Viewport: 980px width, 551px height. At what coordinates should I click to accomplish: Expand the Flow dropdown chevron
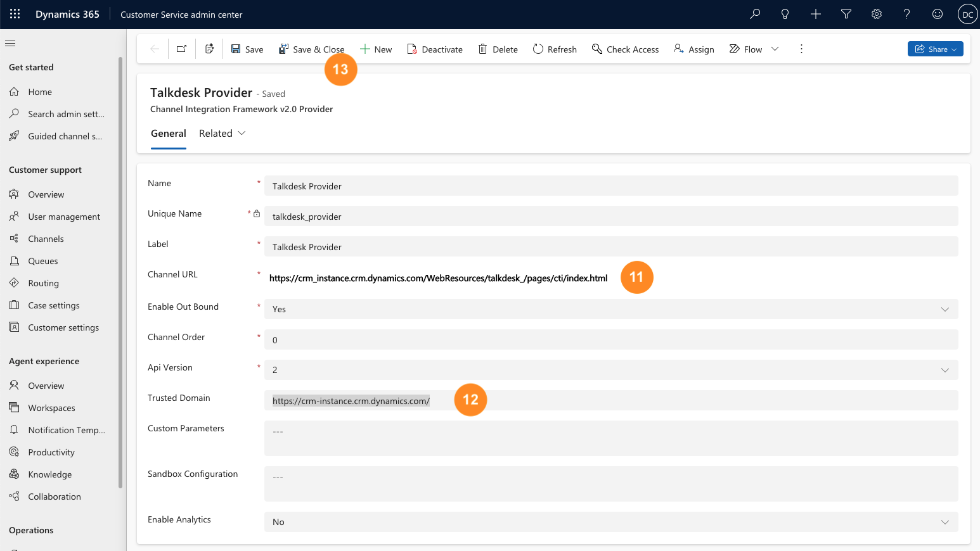tap(775, 49)
